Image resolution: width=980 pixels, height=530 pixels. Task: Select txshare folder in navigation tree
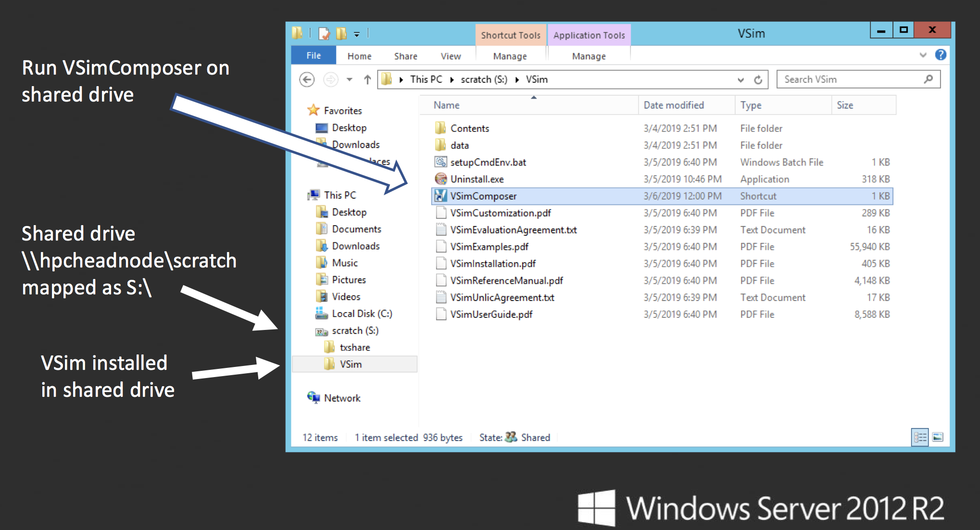(355, 347)
